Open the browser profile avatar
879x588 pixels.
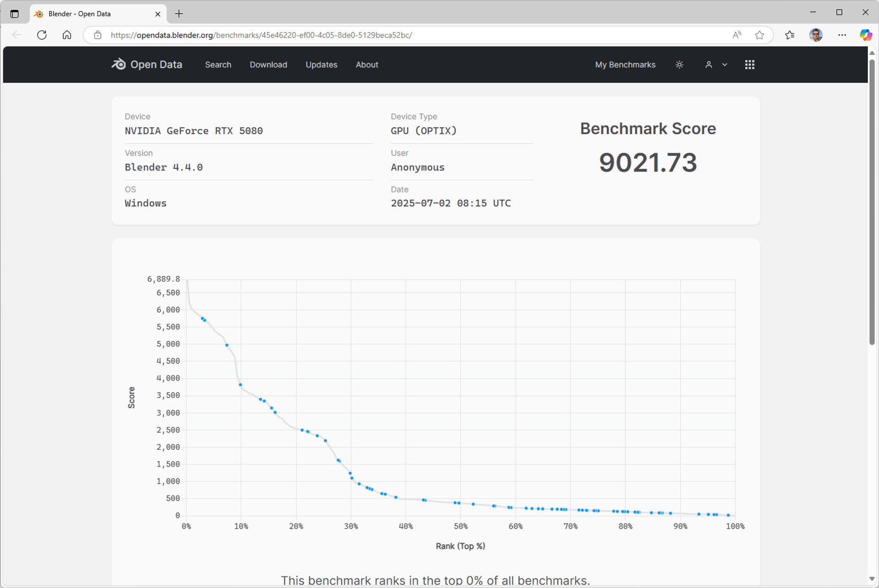click(x=816, y=35)
